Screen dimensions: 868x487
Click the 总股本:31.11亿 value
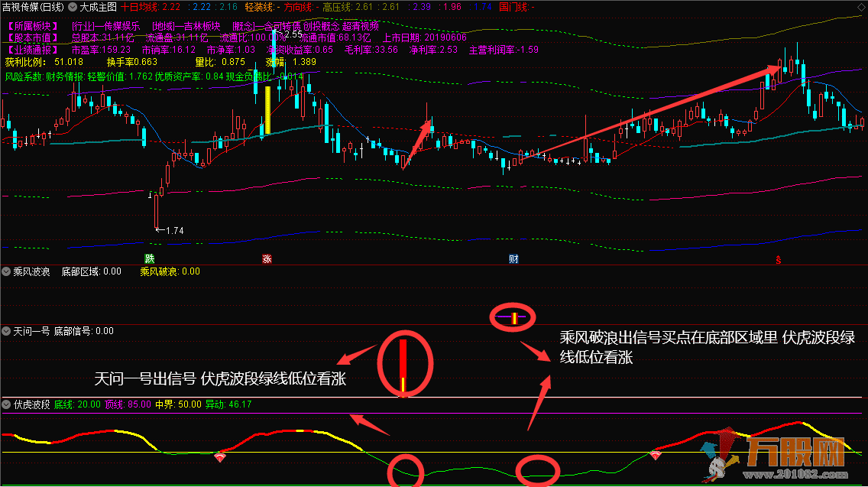(x=103, y=37)
